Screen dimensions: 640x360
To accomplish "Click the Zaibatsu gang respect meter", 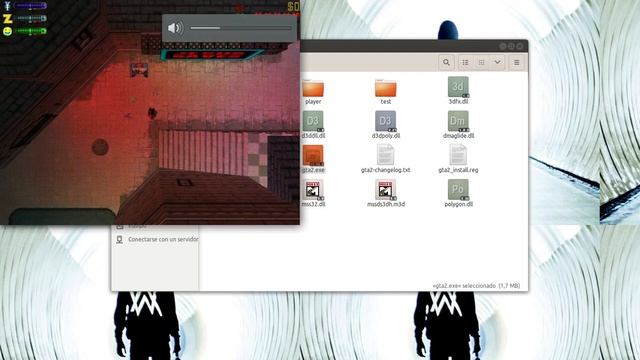I will (25, 18).
